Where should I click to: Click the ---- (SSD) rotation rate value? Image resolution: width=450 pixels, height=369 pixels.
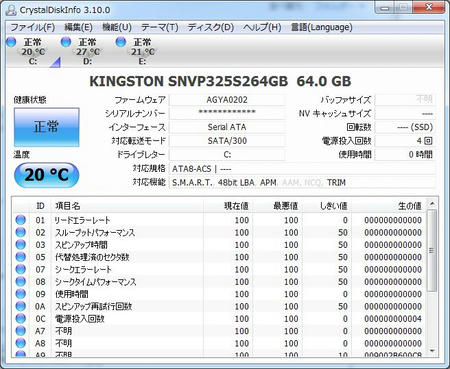405,127
